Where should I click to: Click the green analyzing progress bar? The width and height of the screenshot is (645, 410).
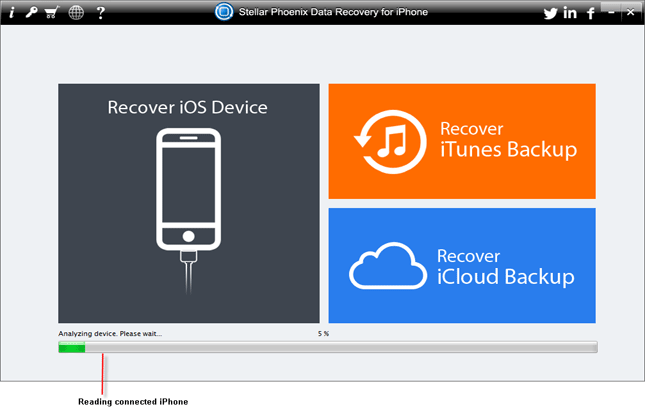[328, 347]
